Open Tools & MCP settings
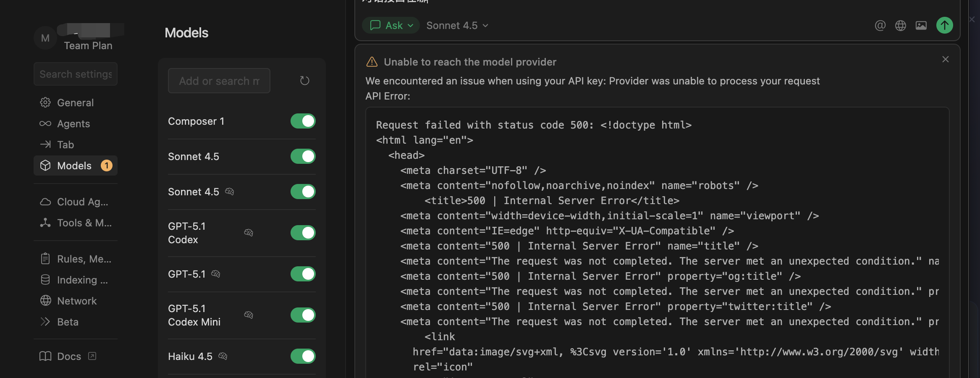Image resolution: width=980 pixels, height=378 pixels. [76, 223]
